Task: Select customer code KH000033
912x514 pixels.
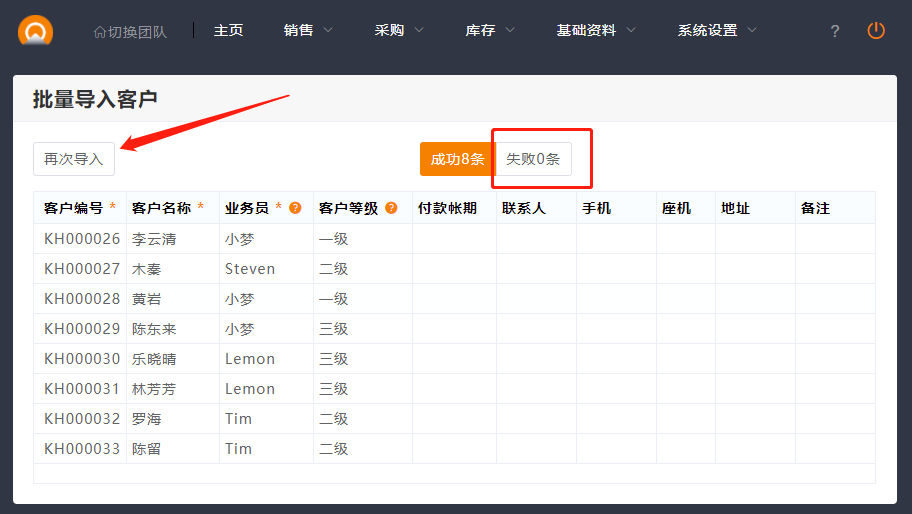Action: (82, 449)
